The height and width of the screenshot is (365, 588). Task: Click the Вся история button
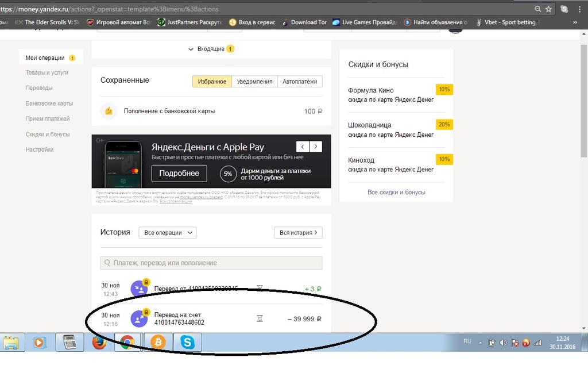coord(298,232)
